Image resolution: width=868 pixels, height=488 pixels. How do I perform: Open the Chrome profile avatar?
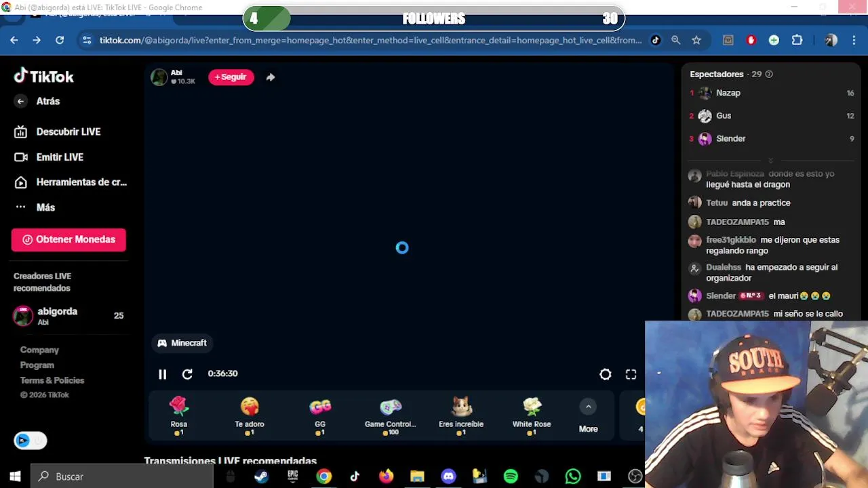click(x=831, y=41)
